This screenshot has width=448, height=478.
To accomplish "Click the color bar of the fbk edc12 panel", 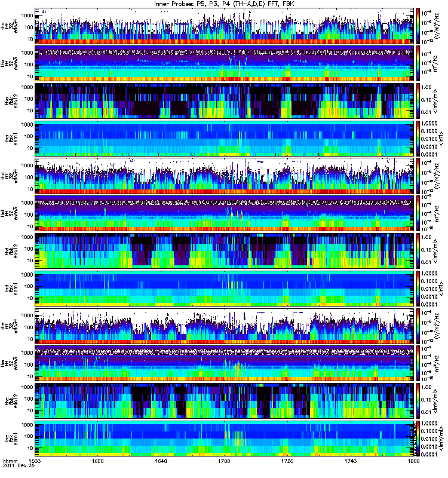I will (x=418, y=401).
